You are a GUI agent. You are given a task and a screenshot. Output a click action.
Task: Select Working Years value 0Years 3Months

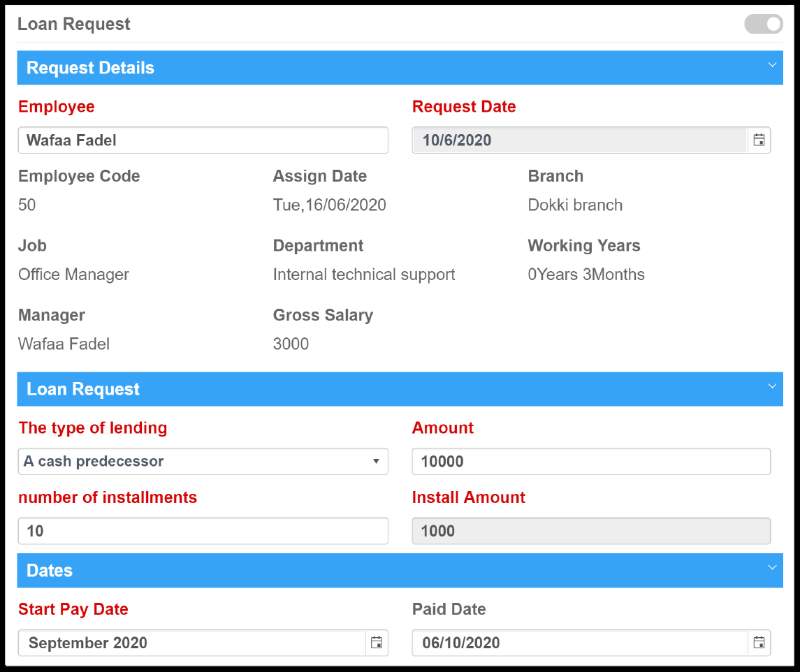click(586, 275)
